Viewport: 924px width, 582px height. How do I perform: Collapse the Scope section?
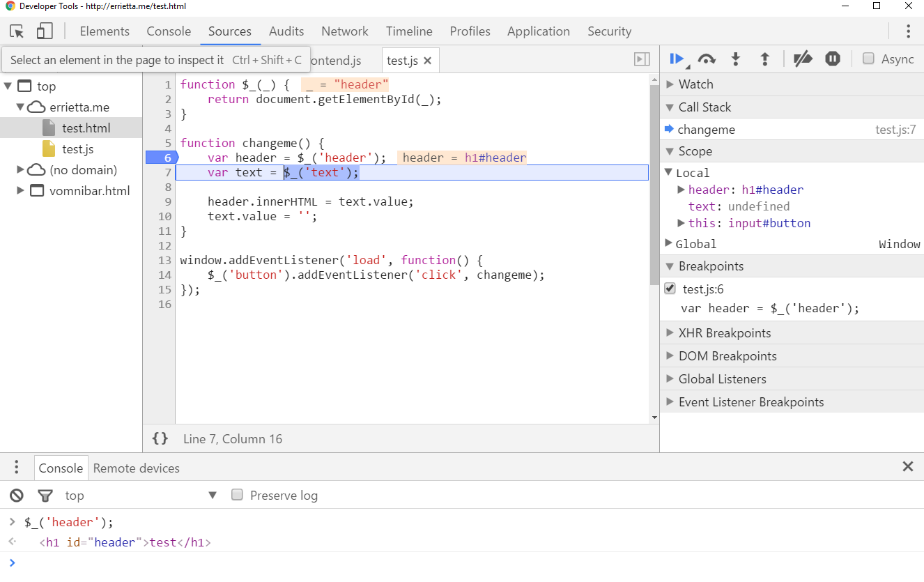tap(670, 151)
